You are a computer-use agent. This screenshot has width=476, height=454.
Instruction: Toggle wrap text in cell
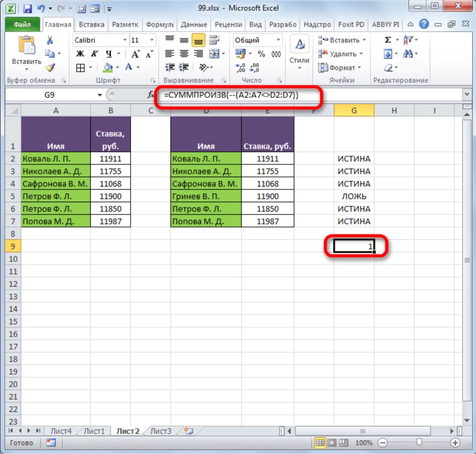pyautogui.click(x=214, y=40)
